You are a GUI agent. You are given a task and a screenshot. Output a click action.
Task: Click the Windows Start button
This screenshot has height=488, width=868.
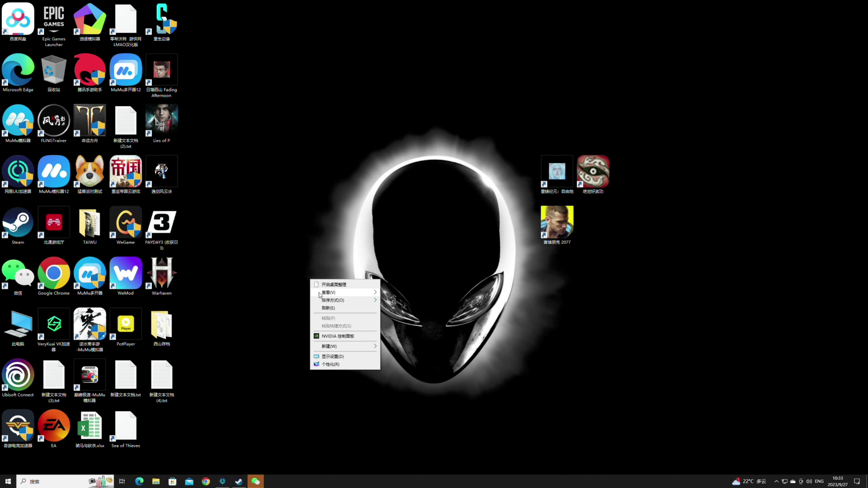click(8, 481)
